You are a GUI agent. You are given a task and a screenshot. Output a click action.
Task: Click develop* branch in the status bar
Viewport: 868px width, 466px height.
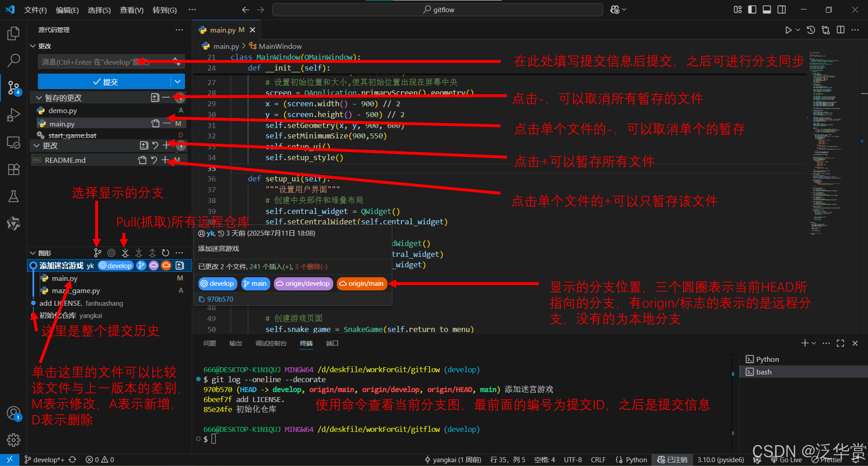(45, 460)
